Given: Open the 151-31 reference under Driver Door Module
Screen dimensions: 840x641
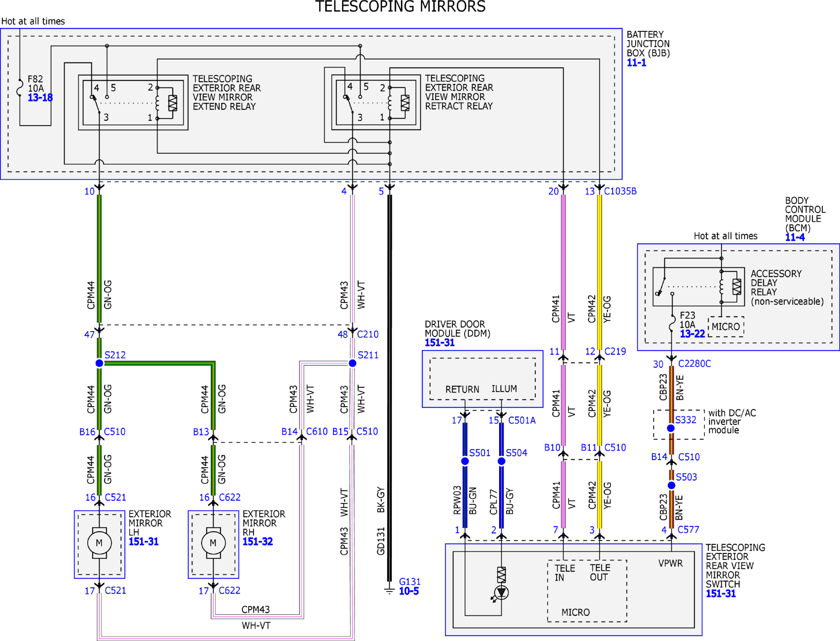Looking at the screenshot, I should click(x=440, y=343).
